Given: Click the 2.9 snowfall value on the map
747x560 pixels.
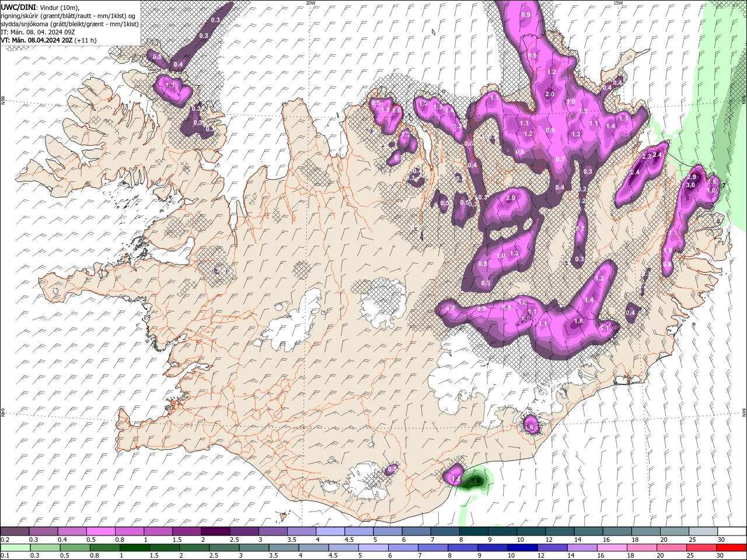Looking at the screenshot, I should [692, 177].
